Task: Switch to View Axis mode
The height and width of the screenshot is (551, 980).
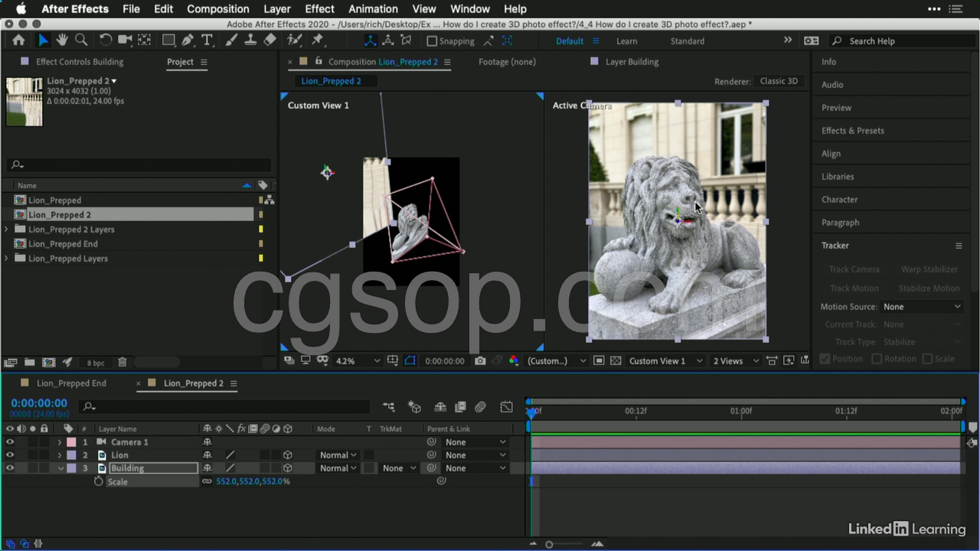Action: tap(406, 41)
